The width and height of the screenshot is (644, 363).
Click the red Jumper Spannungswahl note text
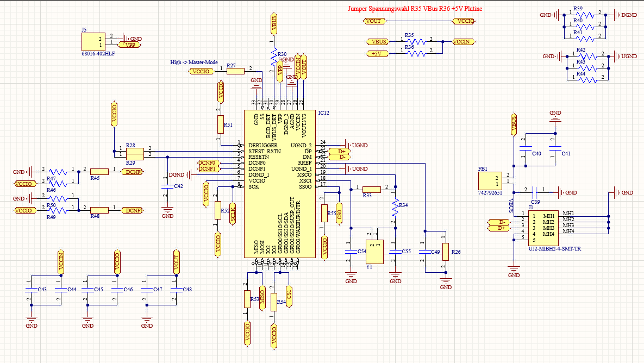pos(415,9)
